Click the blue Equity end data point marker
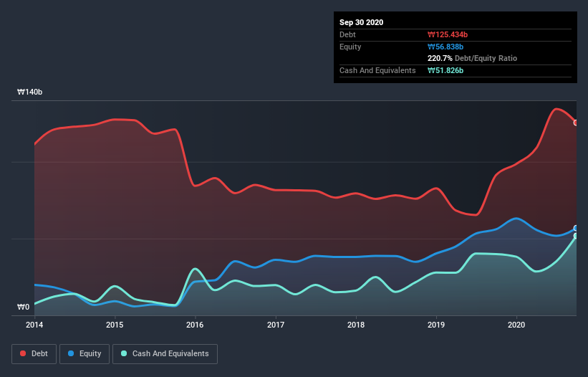The image size is (588, 377). 576,228
